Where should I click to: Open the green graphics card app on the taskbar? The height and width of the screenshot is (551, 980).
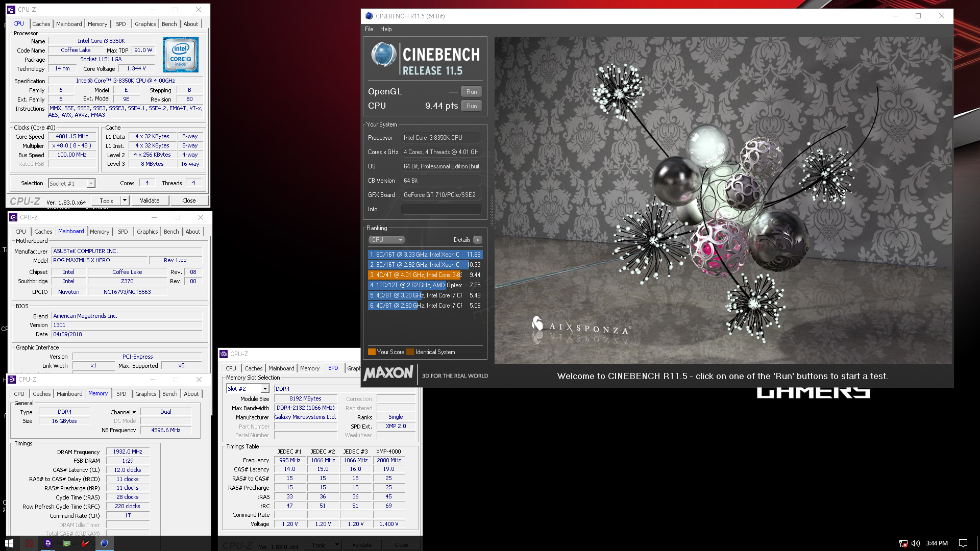(x=66, y=543)
